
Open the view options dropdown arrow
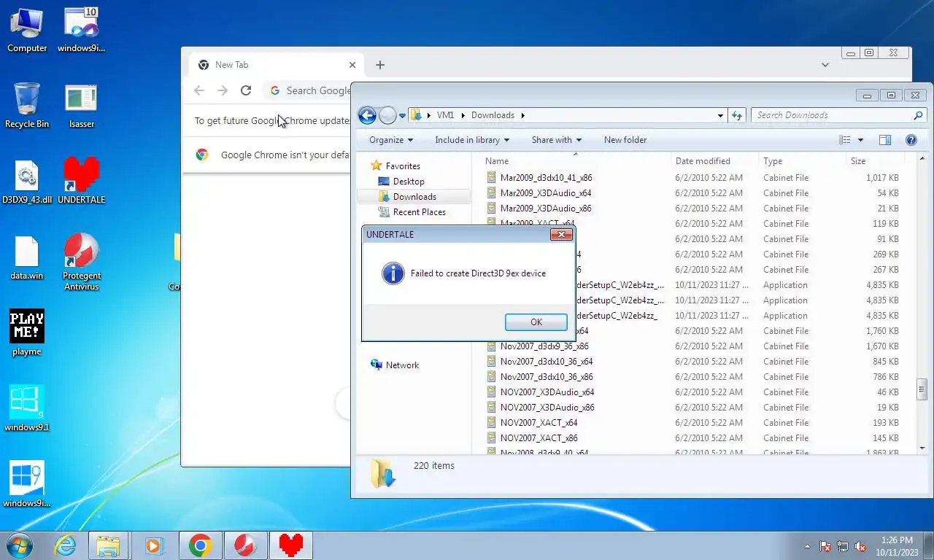point(860,140)
